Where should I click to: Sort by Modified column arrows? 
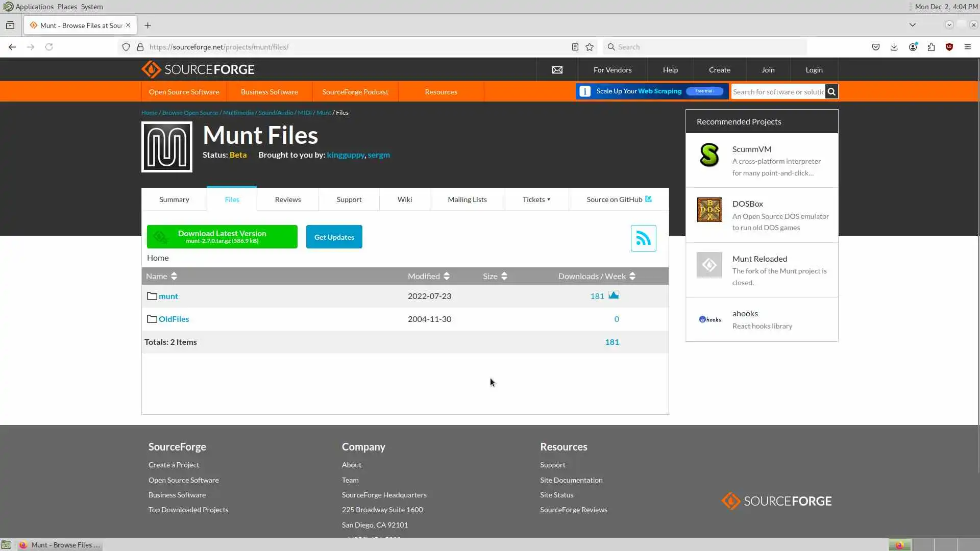pos(447,276)
